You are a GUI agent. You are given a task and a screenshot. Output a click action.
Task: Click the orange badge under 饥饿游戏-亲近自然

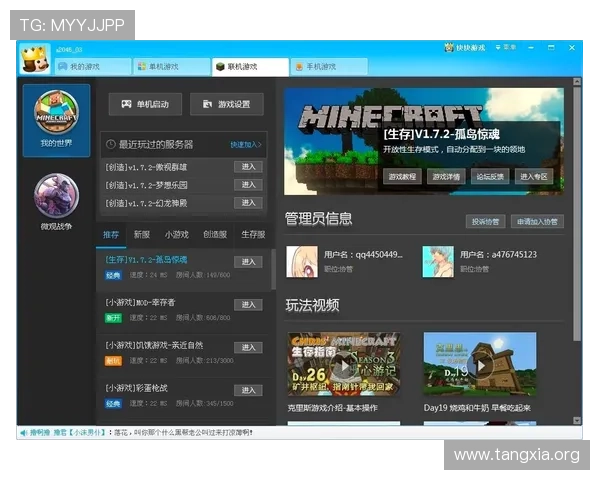tap(113, 361)
